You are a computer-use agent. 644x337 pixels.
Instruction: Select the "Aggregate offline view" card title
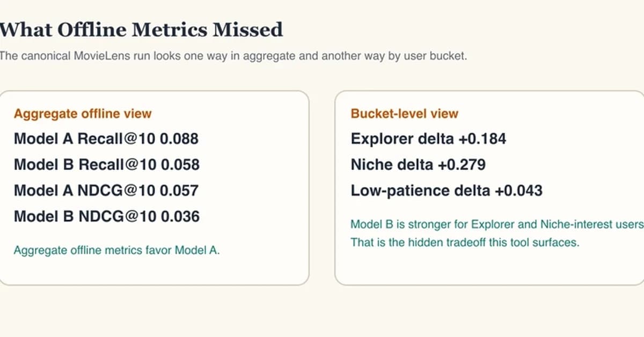pos(83,114)
